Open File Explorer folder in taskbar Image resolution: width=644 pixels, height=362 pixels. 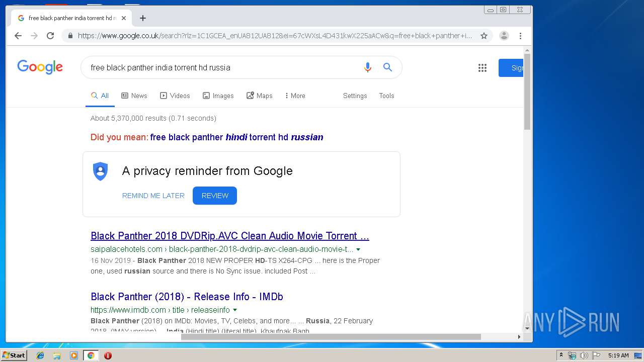pos(57,355)
